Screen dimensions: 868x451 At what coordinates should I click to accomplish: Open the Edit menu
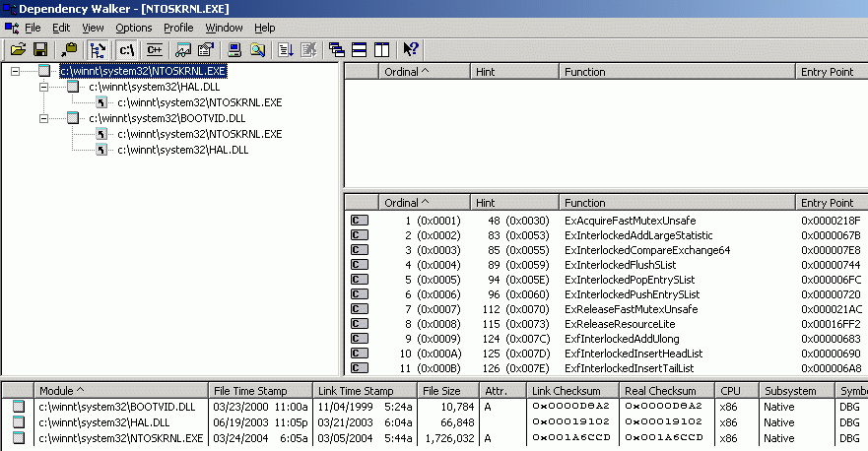61,28
